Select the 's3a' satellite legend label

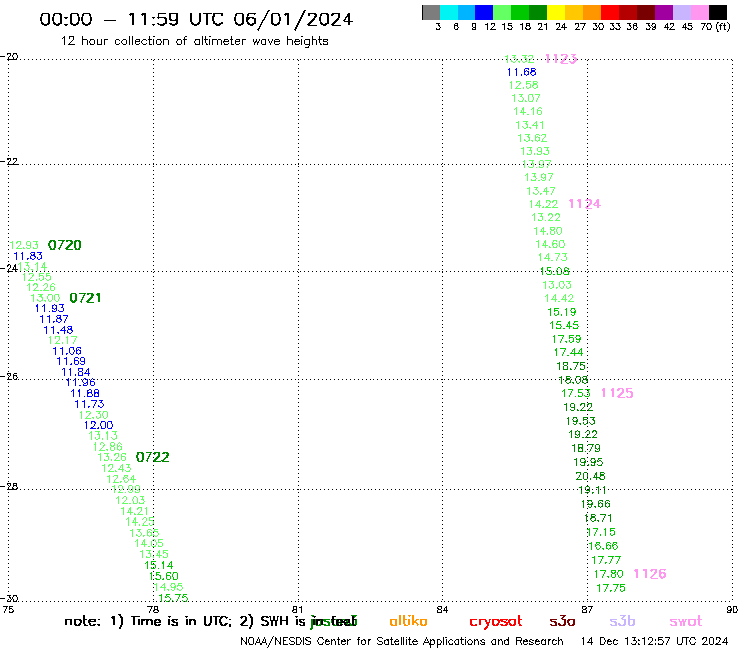click(x=562, y=621)
